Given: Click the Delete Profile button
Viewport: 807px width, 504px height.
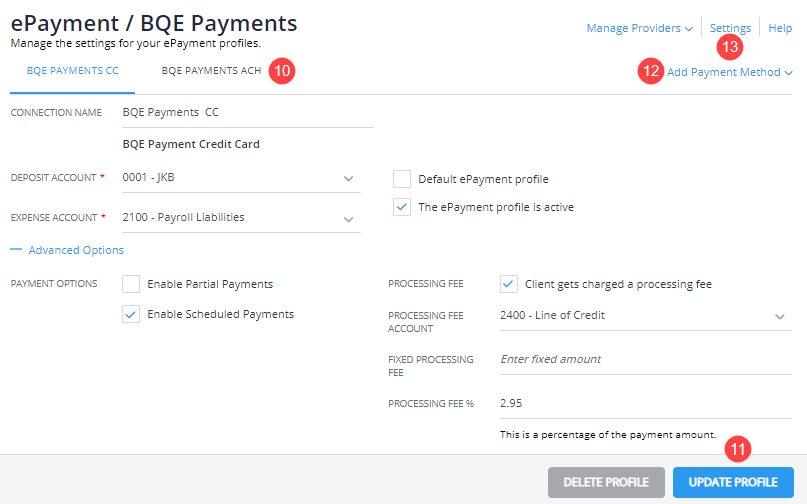Looking at the screenshot, I should 606,482.
